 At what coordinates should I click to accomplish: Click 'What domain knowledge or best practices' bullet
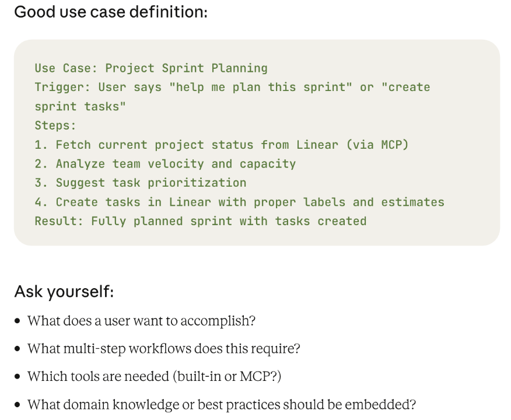pos(222,405)
